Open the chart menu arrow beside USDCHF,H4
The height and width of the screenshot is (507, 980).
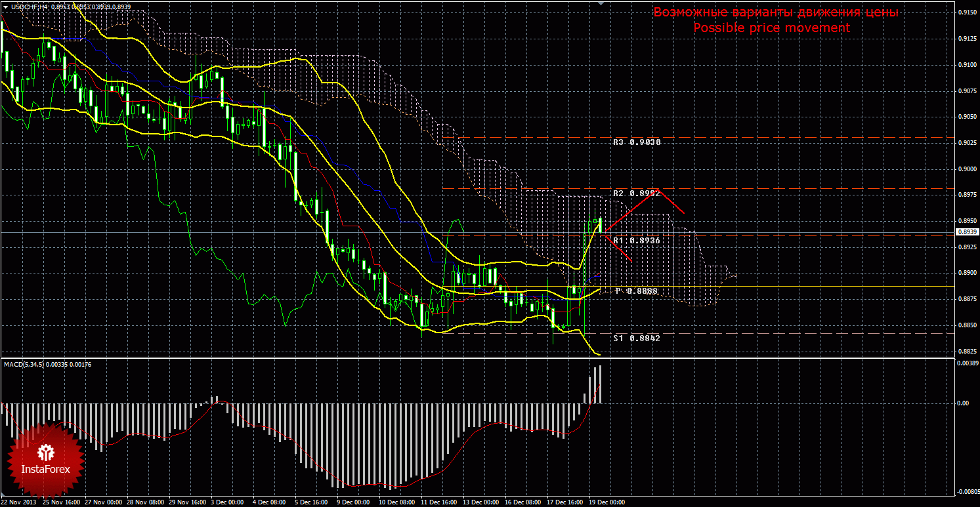5,7
